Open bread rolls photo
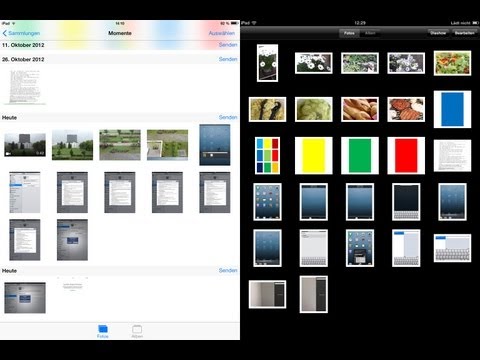Screen dimensions: 480x360 360,109
